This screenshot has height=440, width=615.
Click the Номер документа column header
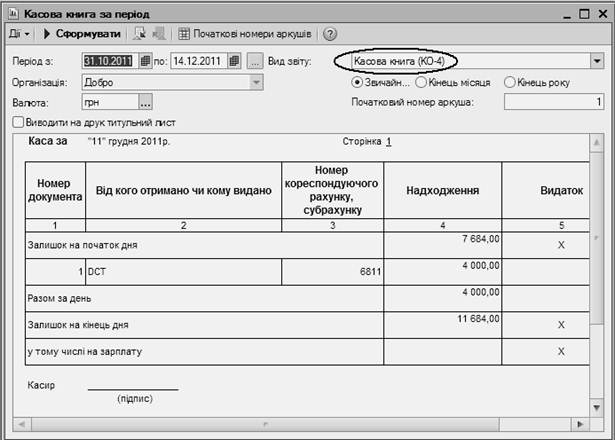(55, 190)
